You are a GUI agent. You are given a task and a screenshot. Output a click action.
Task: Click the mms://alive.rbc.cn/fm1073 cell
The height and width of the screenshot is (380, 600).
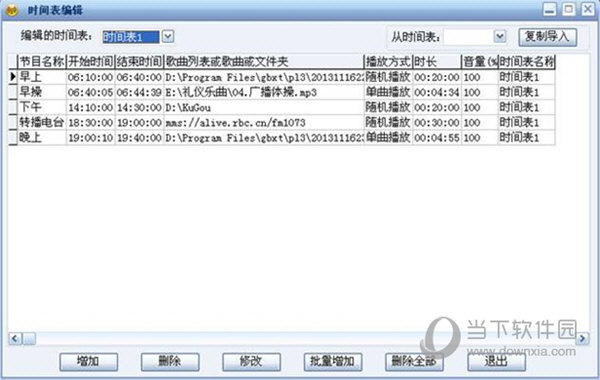pyautogui.click(x=264, y=122)
